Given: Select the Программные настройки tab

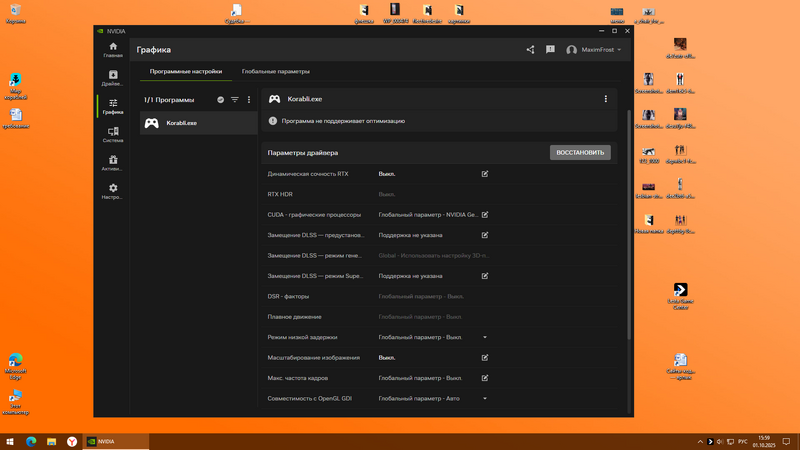Looking at the screenshot, I should tap(186, 72).
